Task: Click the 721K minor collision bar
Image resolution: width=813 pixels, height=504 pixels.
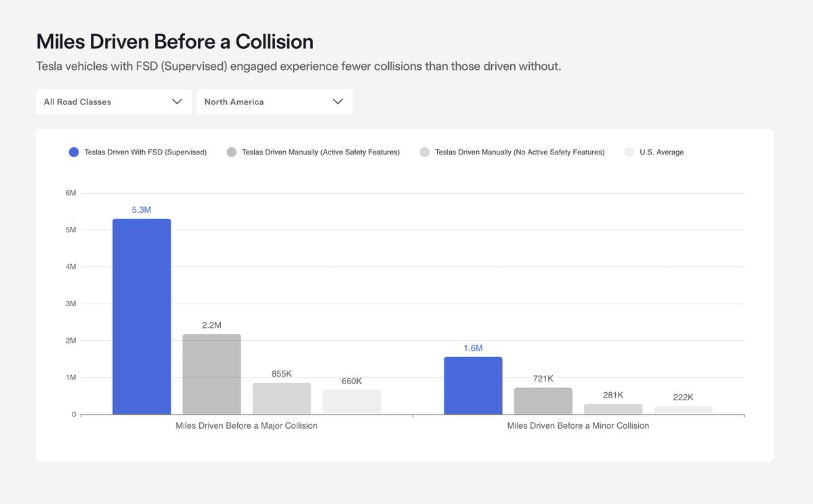Action: point(543,400)
